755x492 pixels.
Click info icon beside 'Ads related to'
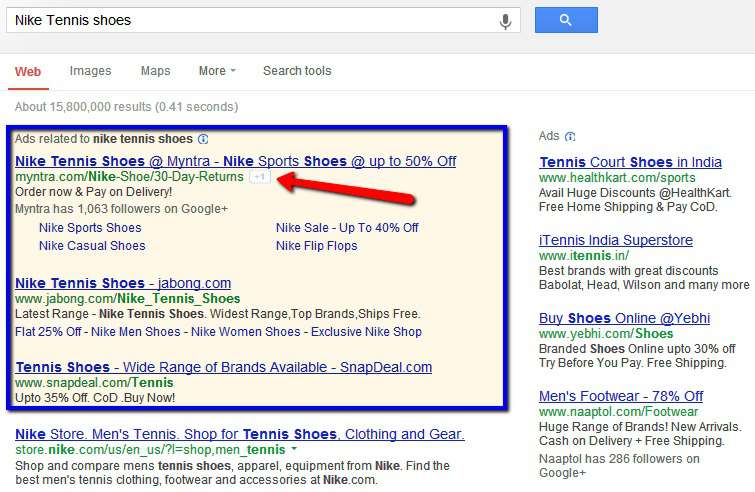pos(203,139)
